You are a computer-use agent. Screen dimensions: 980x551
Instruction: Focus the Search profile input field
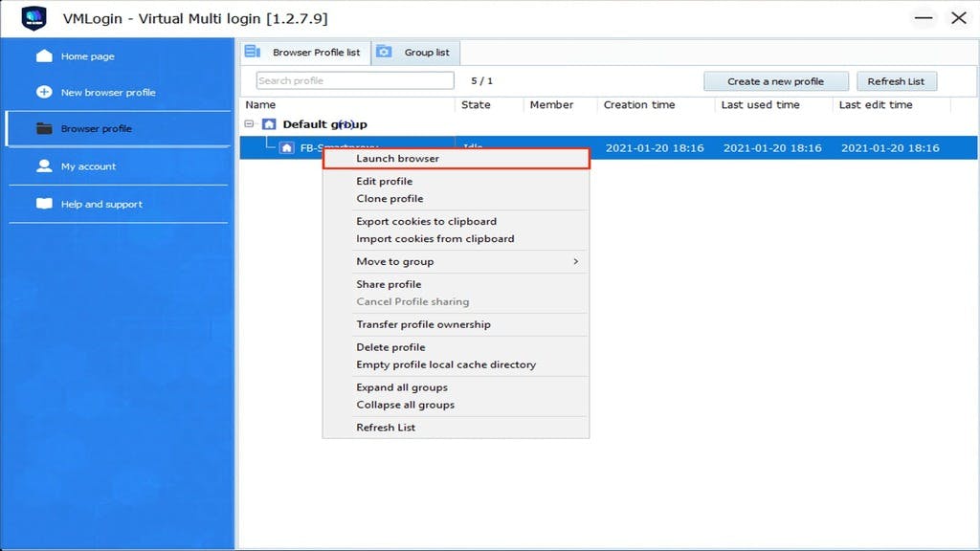355,80
